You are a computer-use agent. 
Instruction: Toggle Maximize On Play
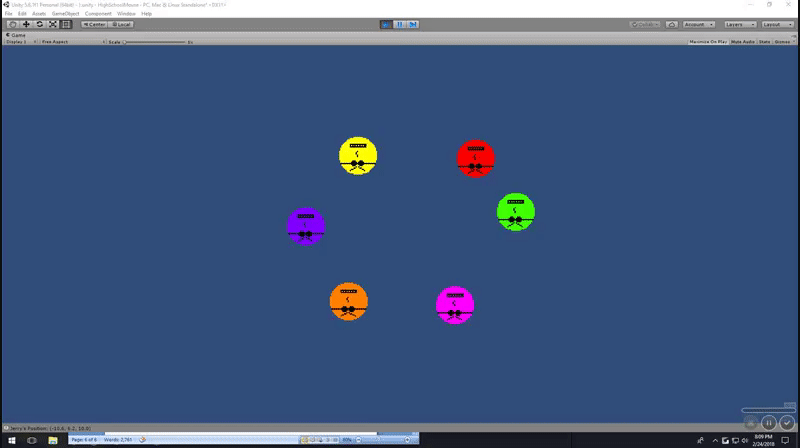707,42
